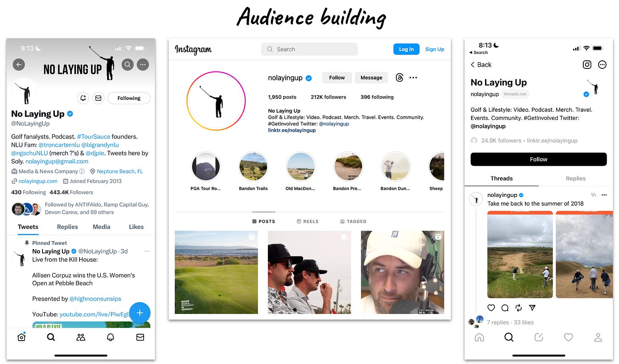This screenshot has width=619, height=364.
Task: Click the Instagram profile picture with story ring
Action: tap(216, 101)
